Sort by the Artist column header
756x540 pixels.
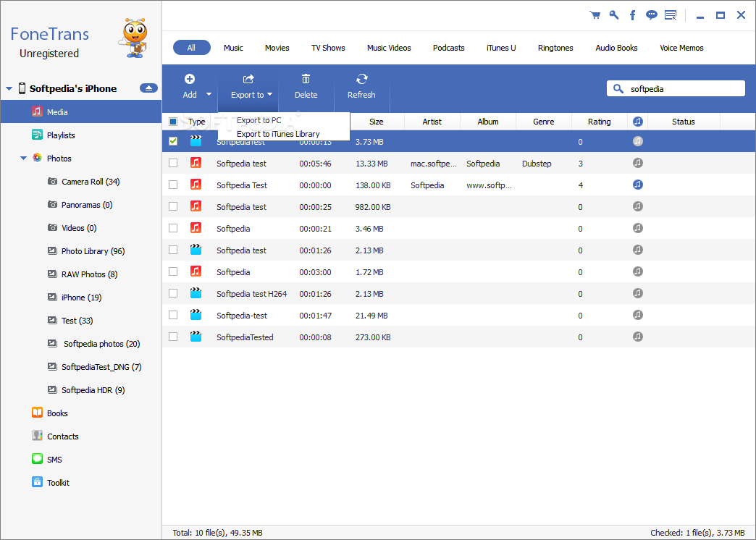pos(432,122)
